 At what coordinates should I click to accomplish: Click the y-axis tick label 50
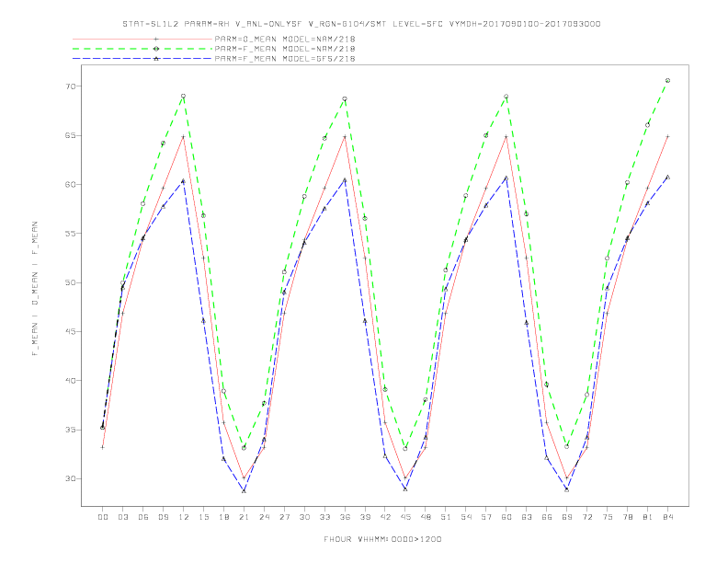pyautogui.click(x=71, y=282)
